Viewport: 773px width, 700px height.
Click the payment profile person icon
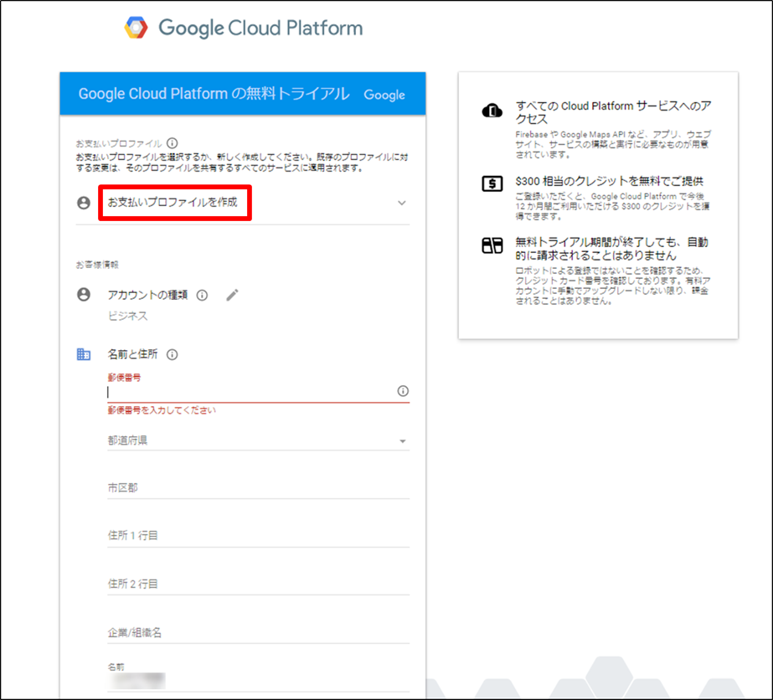[80, 203]
